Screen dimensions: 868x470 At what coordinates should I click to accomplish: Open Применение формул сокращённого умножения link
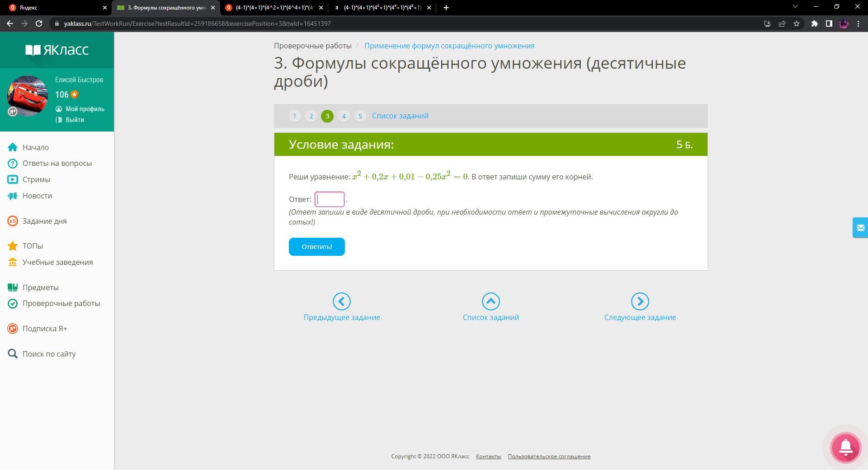449,46
